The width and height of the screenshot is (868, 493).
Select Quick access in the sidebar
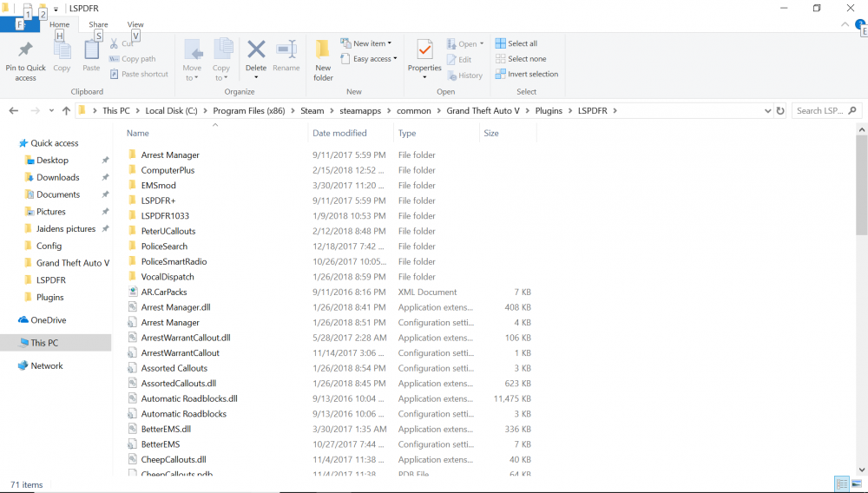click(x=54, y=143)
